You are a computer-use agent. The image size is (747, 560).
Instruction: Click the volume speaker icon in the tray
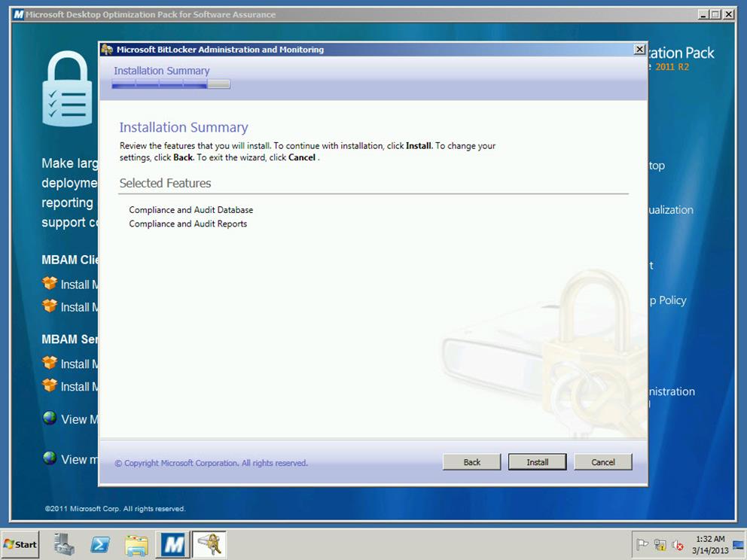[678, 544]
